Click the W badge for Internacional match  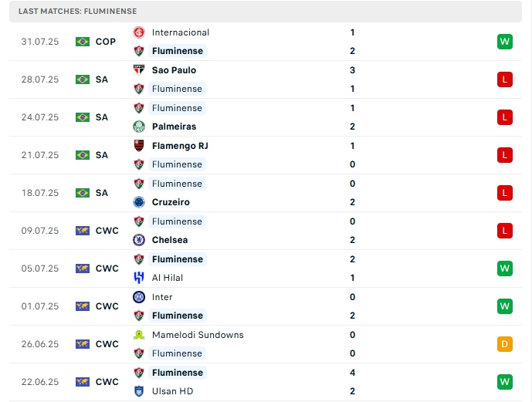point(505,42)
